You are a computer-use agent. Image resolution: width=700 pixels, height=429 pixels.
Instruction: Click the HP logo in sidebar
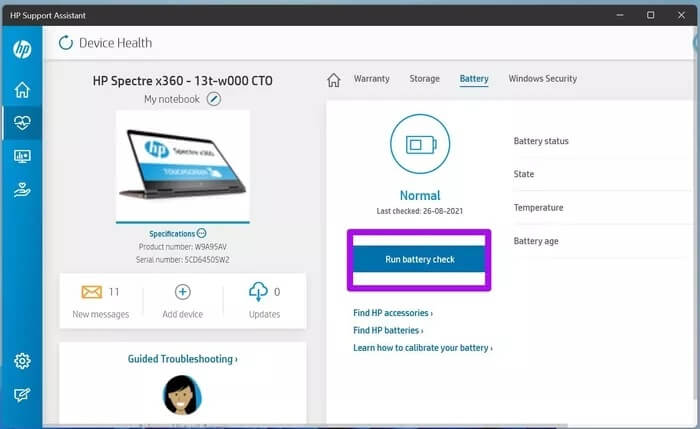(x=22, y=49)
